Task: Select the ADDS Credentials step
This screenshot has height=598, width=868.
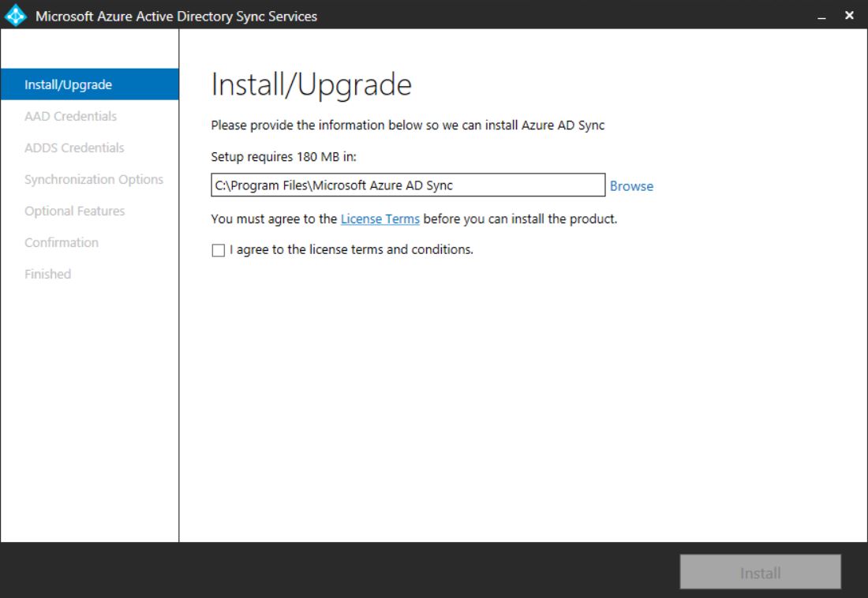Action: pyautogui.click(x=74, y=148)
